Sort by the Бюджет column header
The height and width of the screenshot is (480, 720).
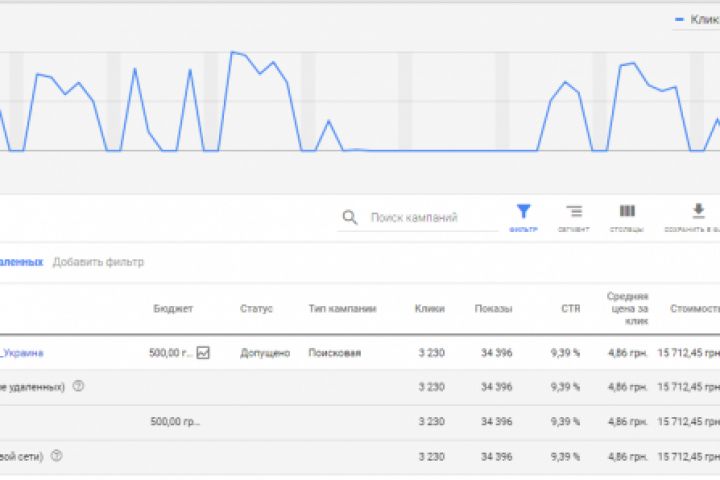tap(173, 309)
